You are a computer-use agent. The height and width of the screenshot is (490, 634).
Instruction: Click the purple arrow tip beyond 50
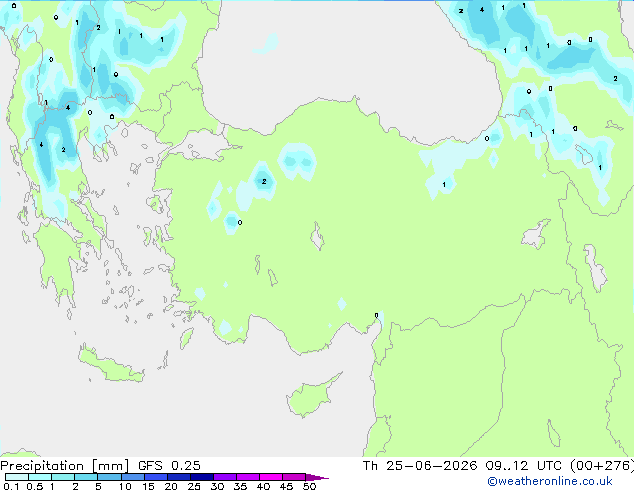tap(317, 477)
